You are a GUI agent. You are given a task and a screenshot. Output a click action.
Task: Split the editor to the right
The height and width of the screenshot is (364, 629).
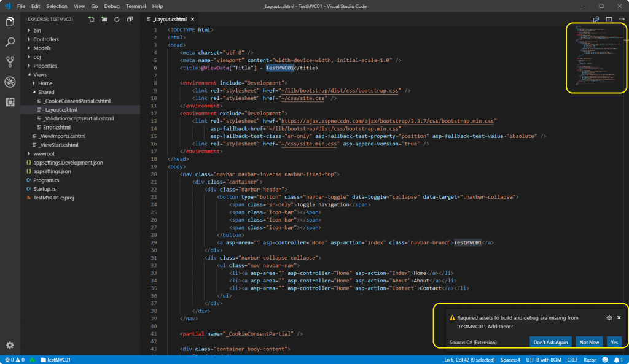(609, 20)
